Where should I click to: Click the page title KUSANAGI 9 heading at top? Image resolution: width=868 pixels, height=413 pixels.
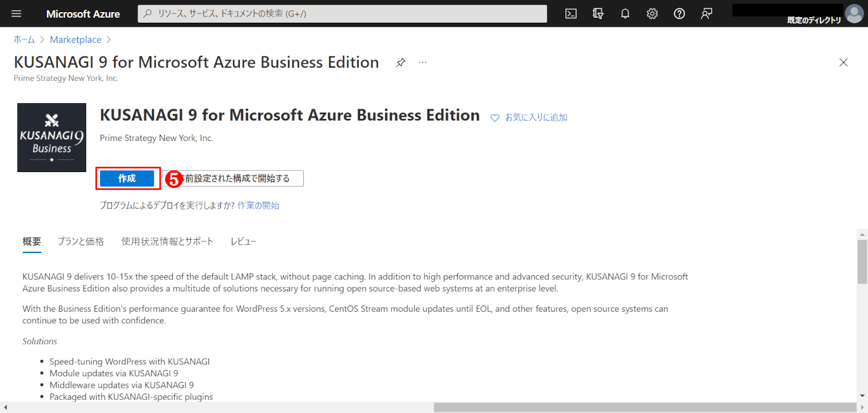pos(196,62)
